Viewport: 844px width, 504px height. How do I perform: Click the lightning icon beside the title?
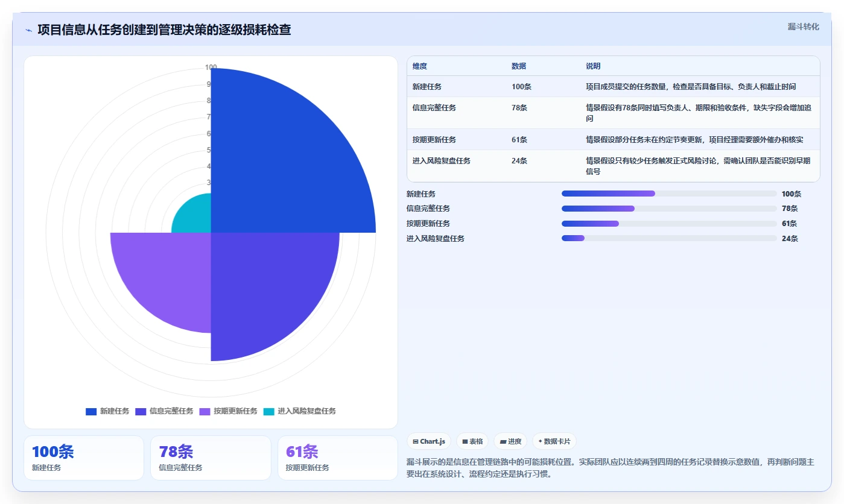(28, 30)
